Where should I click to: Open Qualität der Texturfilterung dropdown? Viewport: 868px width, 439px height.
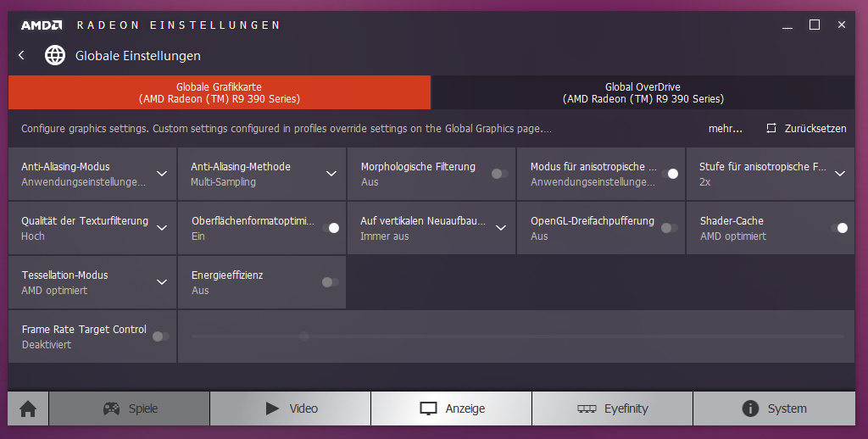(162, 228)
